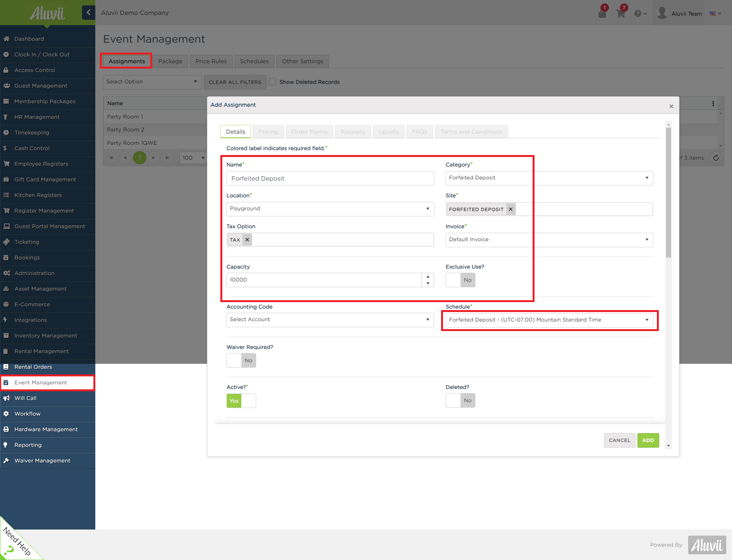Open the Select Option filter dropdown
Viewport: 732px width, 560px height.
pyautogui.click(x=152, y=82)
